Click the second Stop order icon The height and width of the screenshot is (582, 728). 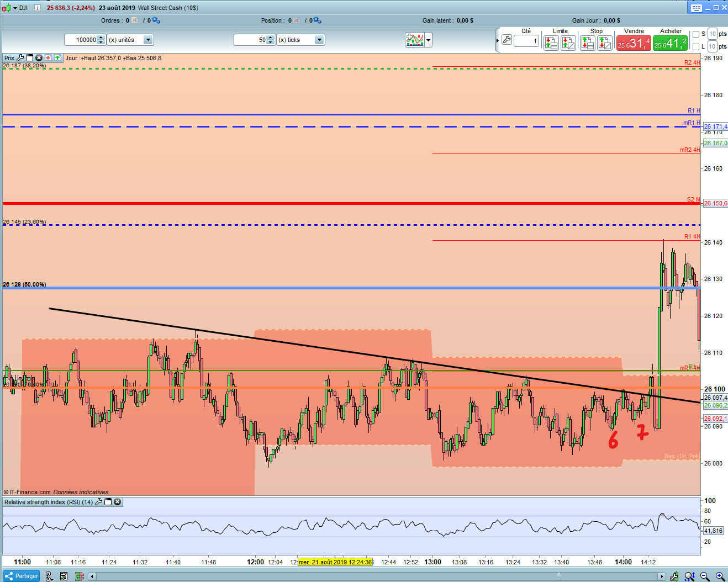point(605,43)
